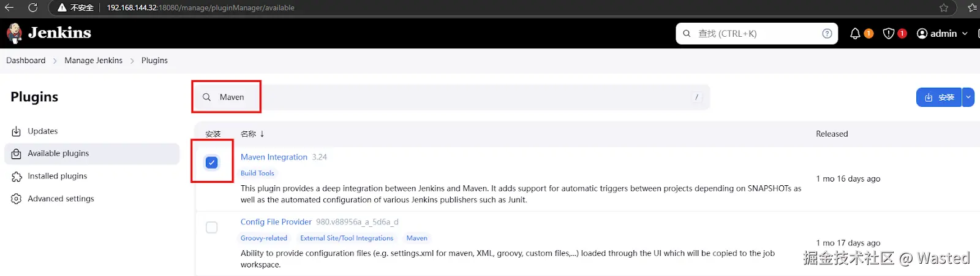This screenshot has width=980, height=276.
Task: Open Advanced settings section
Action: [92, 199]
